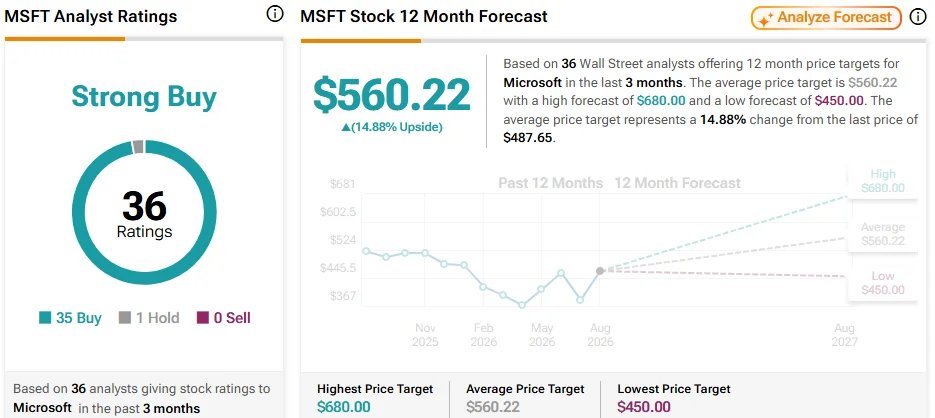This screenshot has height=418, width=935.
Task: Click the current price dot on the chart
Action: [x=600, y=271]
